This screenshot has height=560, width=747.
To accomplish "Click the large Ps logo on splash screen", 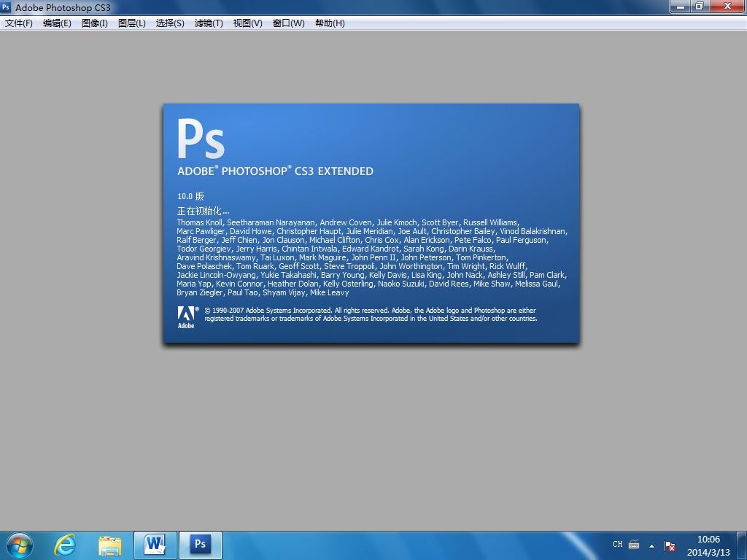I will pyautogui.click(x=201, y=139).
